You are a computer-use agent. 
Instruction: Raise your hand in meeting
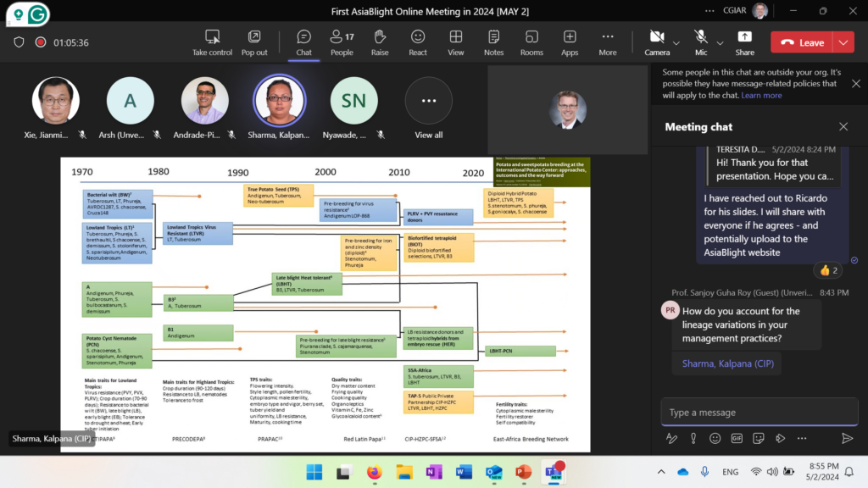(x=380, y=37)
